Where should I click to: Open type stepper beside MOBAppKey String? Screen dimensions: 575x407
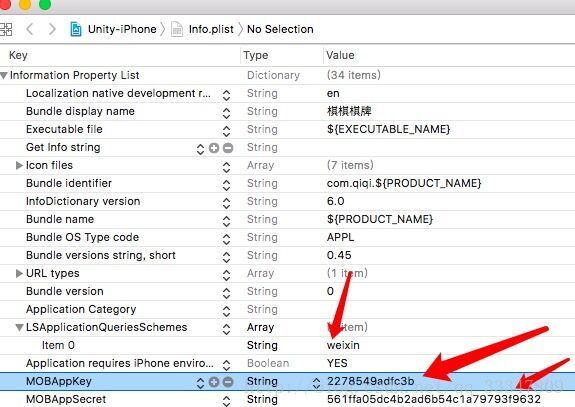[x=316, y=383]
